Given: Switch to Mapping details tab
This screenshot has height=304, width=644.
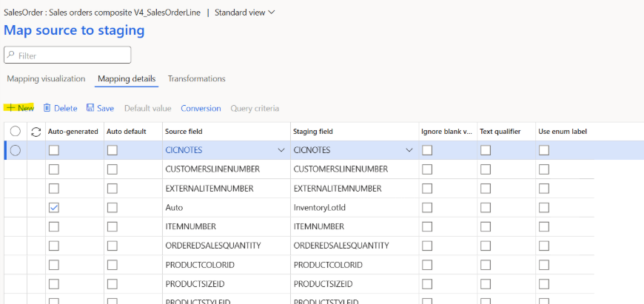Looking at the screenshot, I should 127,78.
